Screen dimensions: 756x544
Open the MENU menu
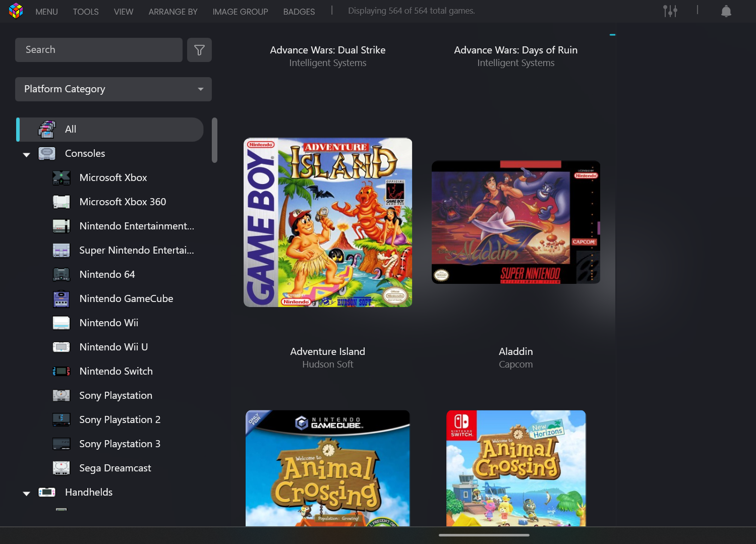[47, 12]
